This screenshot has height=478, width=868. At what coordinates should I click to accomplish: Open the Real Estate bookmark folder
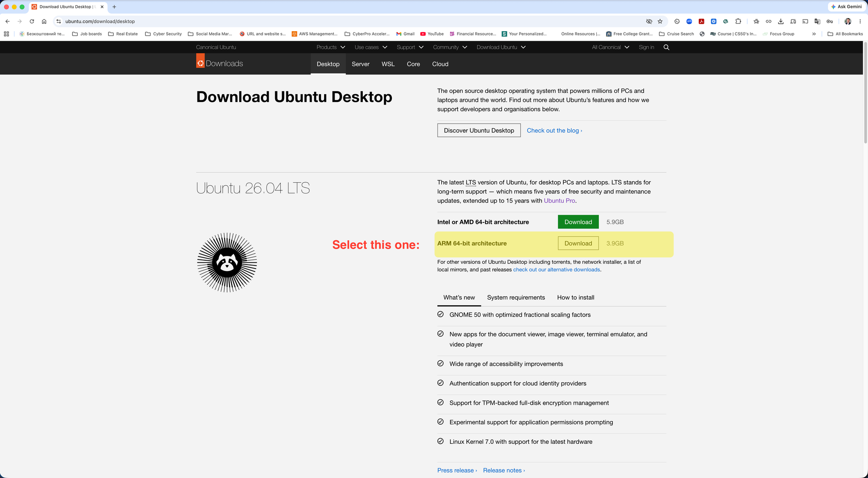point(123,34)
